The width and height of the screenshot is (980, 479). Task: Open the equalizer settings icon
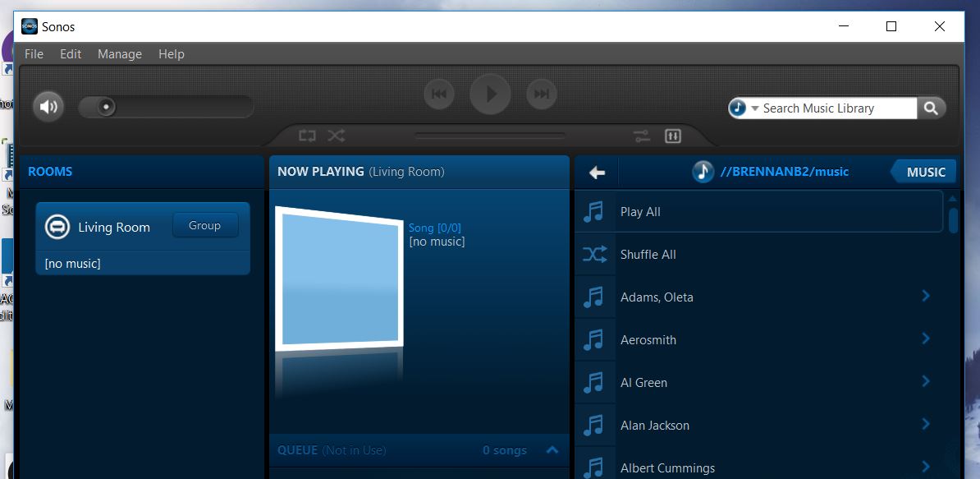pyautogui.click(x=672, y=136)
